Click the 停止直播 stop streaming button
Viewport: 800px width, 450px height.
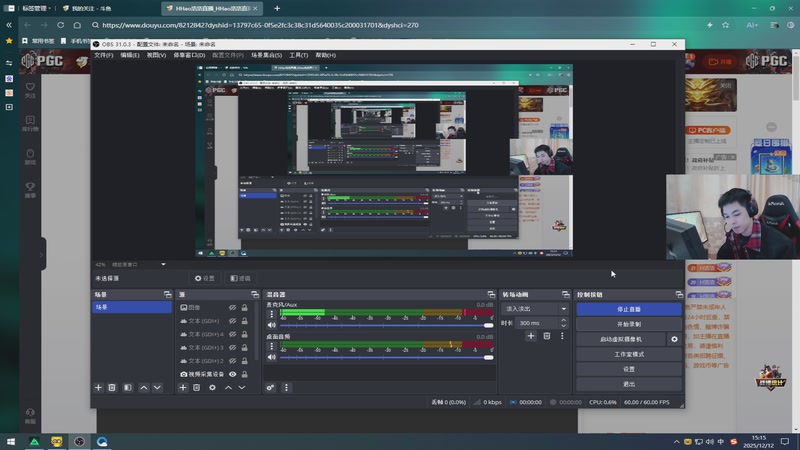629,309
